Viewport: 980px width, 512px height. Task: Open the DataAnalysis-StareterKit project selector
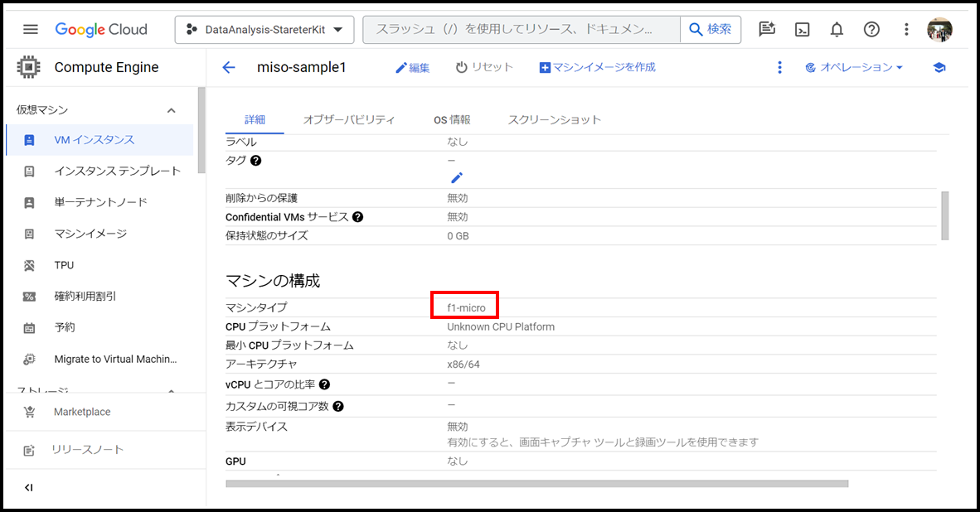pyautogui.click(x=264, y=30)
